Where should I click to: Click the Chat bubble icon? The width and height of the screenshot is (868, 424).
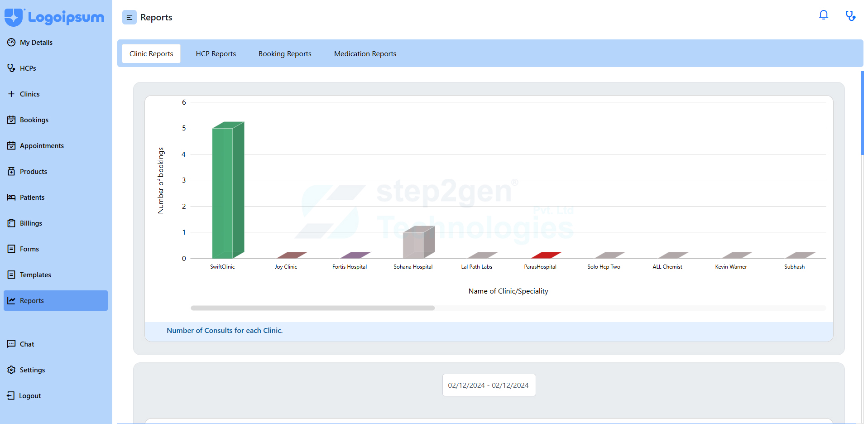click(11, 344)
